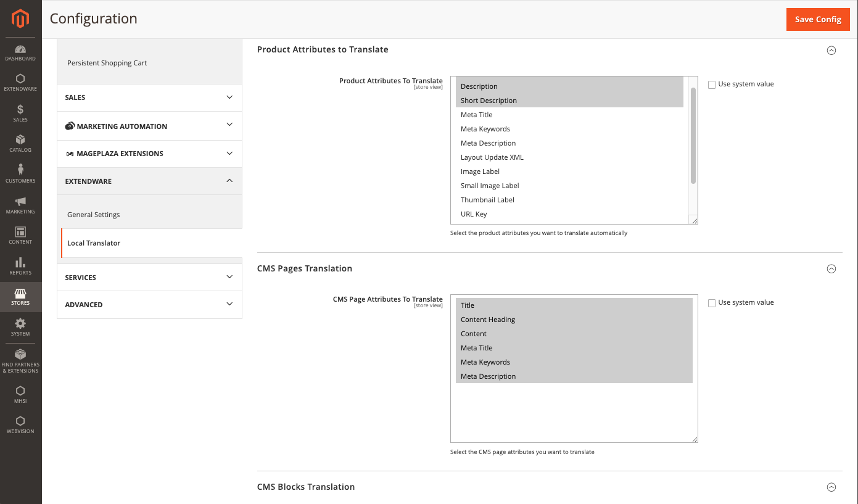Expand the Mageplaza Extensions config group

pyautogui.click(x=149, y=154)
